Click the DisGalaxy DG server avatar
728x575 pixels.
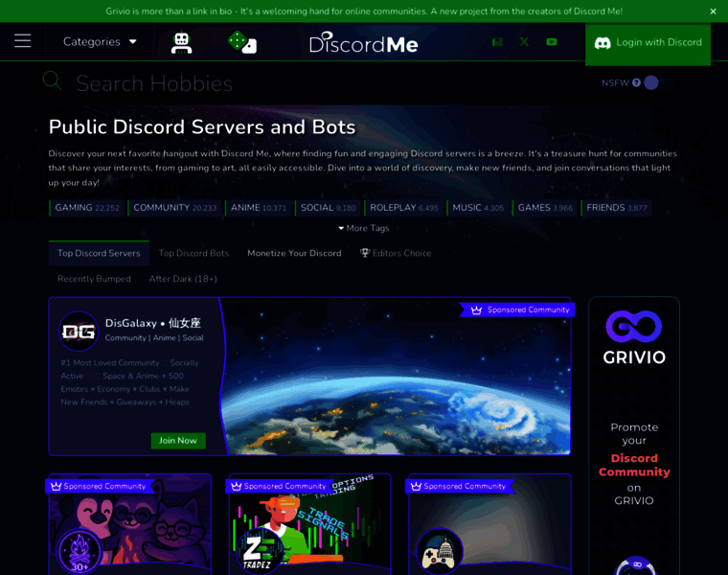79,332
